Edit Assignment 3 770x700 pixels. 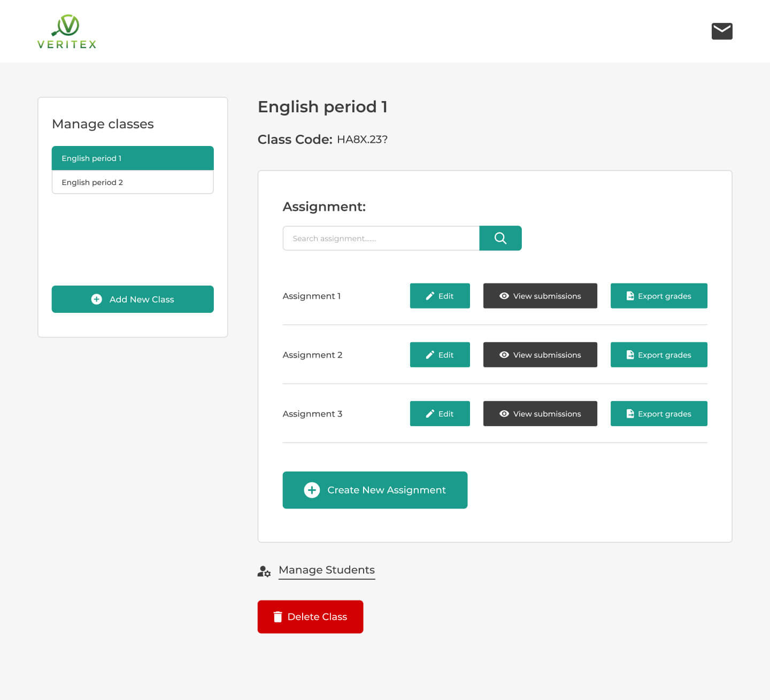(x=440, y=413)
